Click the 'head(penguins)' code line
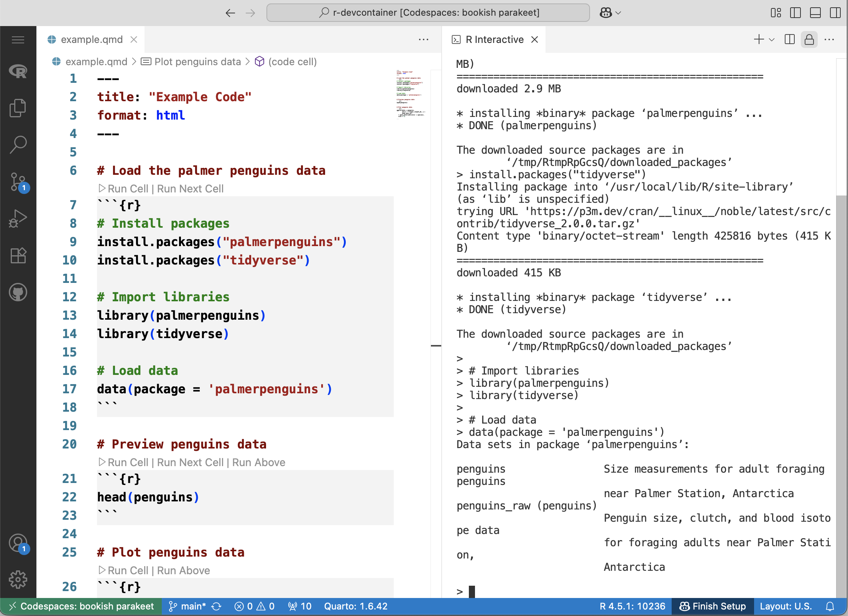This screenshot has height=616, width=848. pyautogui.click(x=148, y=497)
